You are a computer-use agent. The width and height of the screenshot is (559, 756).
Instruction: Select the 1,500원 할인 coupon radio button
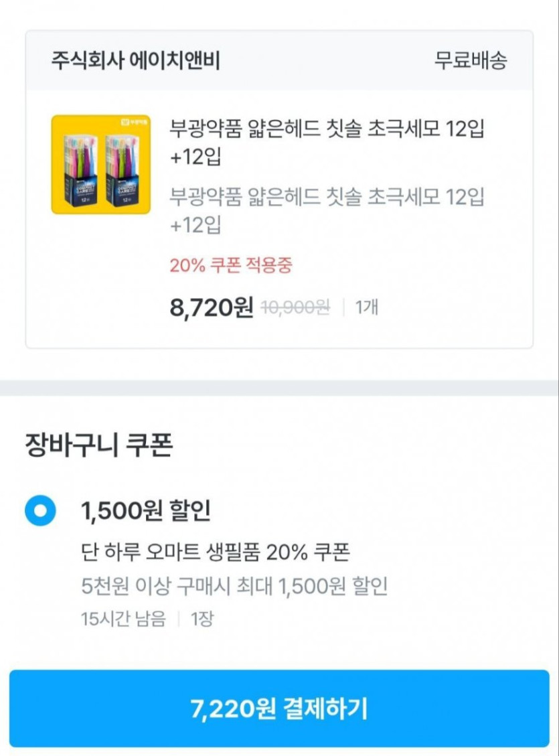(40, 512)
